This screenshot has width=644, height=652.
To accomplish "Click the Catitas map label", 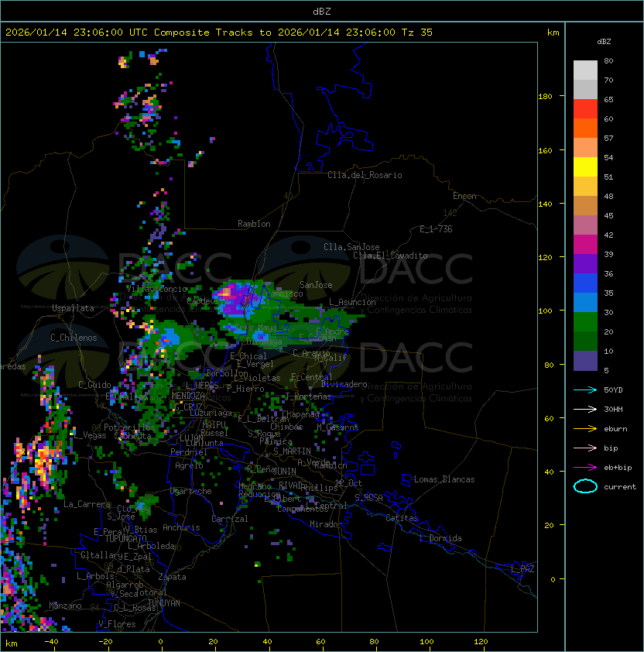I will click(x=402, y=518).
